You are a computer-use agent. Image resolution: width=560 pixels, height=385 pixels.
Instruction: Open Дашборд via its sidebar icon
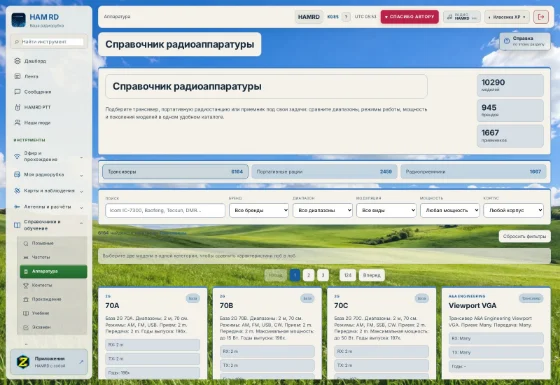click(x=17, y=61)
